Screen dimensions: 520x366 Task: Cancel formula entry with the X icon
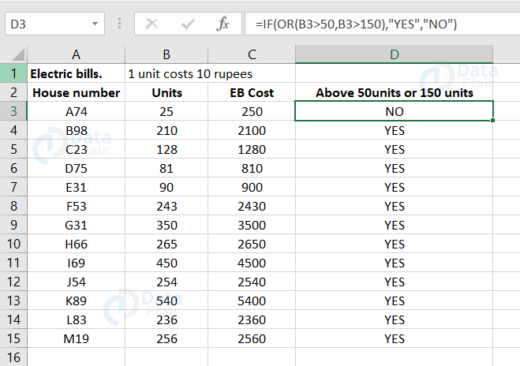(x=152, y=24)
